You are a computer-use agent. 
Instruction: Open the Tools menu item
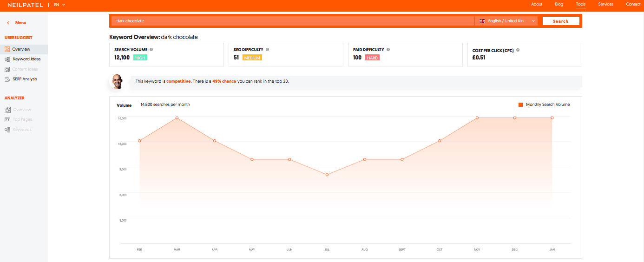581,4
